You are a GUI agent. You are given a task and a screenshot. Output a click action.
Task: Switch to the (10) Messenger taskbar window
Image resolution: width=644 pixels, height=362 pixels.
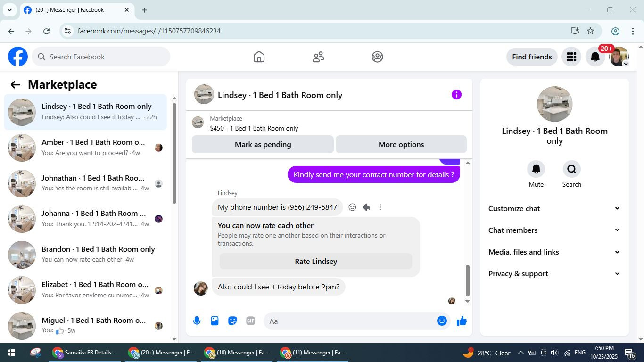pos(236,353)
